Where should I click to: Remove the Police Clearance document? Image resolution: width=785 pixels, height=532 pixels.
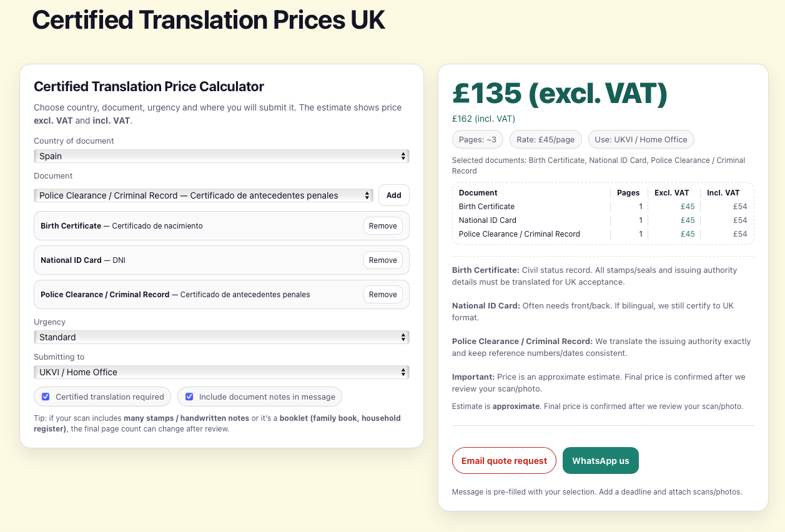tap(383, 295)
